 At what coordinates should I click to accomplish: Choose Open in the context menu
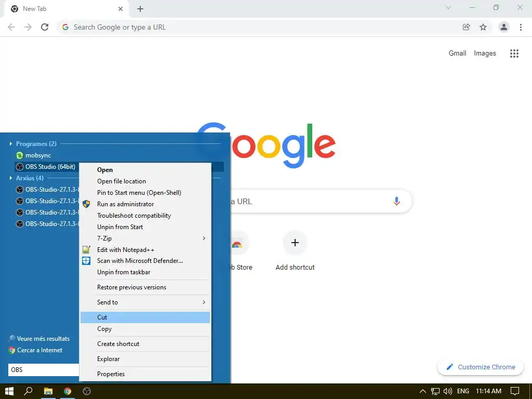145,170
